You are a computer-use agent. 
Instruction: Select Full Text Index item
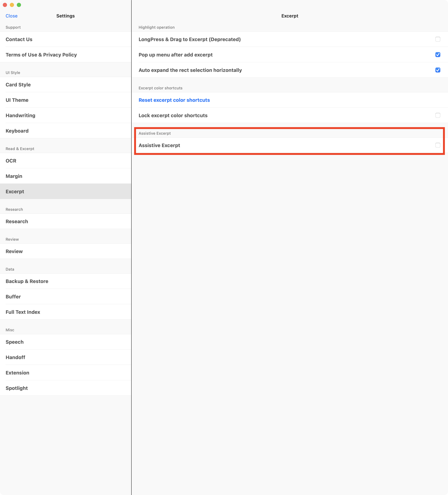coord(23,312)
